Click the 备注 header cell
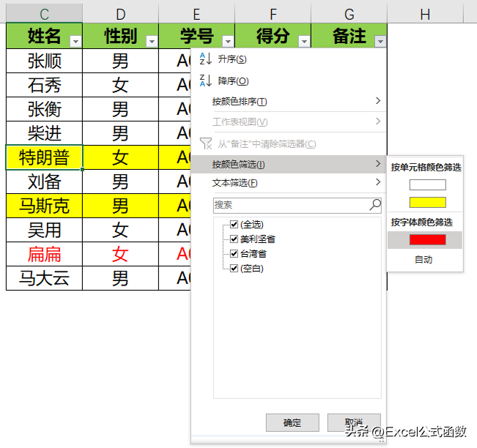 (x=350, y=36)
